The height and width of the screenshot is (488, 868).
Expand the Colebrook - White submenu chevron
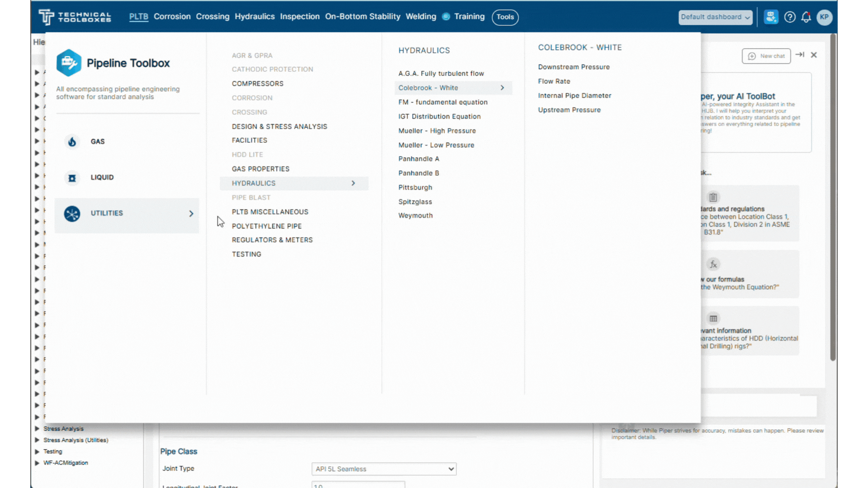[x=502, y=88]
